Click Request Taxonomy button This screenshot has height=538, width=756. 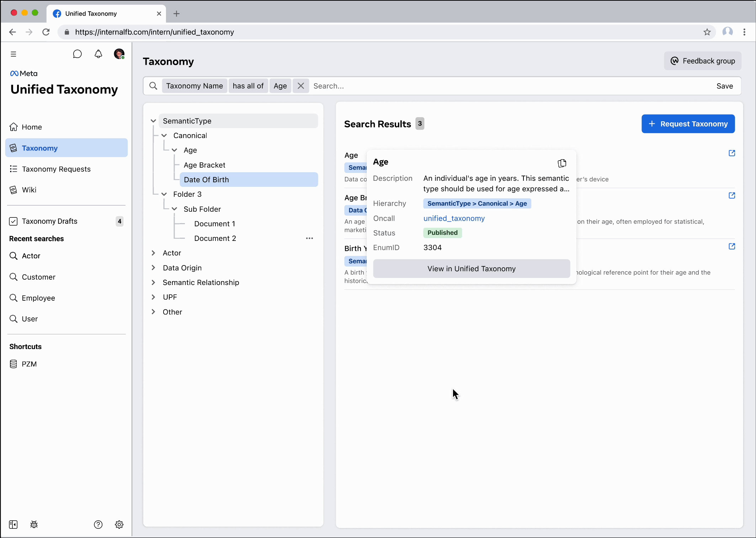tap(688, 124)
